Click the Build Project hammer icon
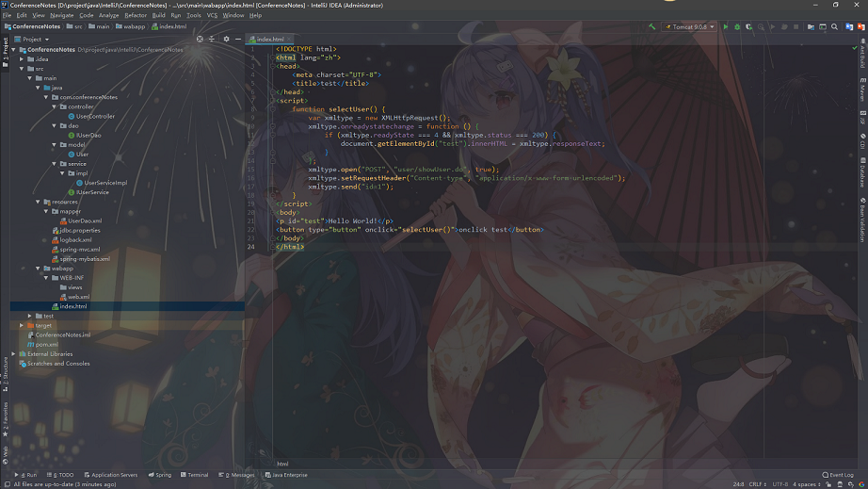This screenshot has height=489, width=868. (652, 26)
